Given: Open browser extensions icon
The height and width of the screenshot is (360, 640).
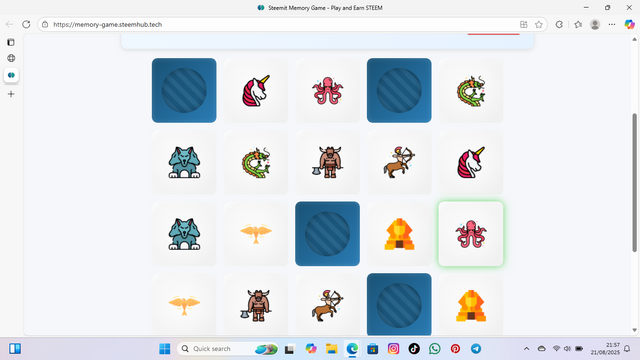Looking at the screenshot, I should coord(559,24).
